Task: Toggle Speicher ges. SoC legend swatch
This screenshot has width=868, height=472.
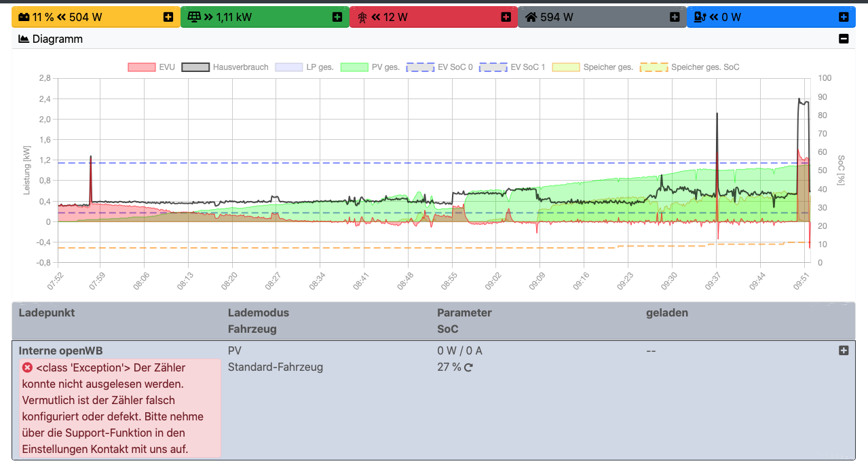Action: coord(654,67)
